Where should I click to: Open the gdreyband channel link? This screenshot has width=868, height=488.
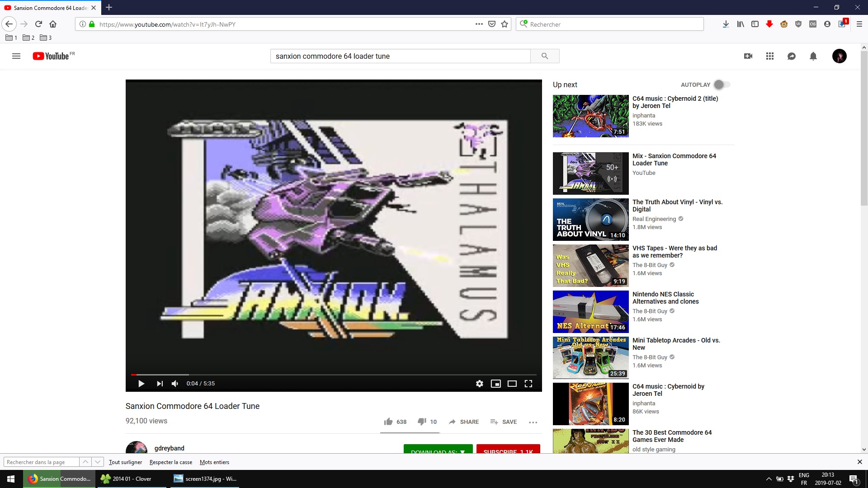click(169, 448)
